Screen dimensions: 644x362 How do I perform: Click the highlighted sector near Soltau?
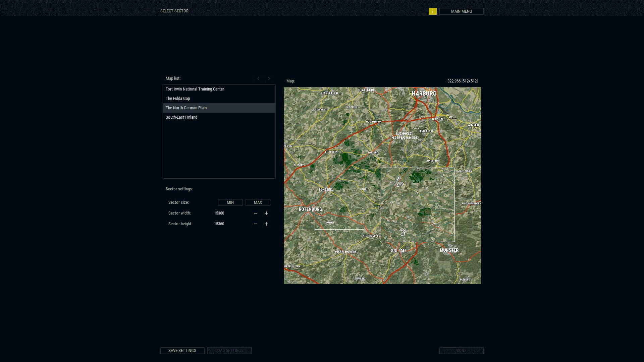tap(418, 205)
